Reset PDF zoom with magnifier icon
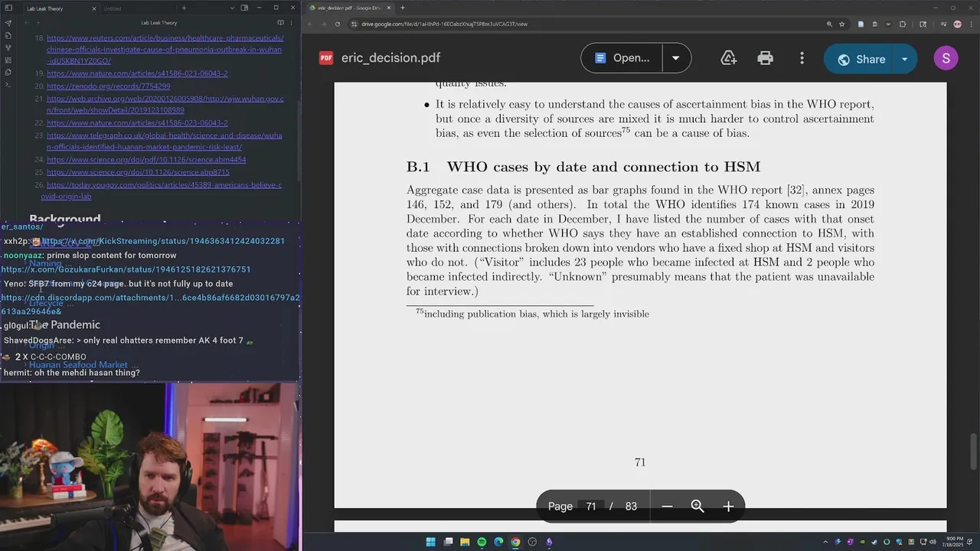Image resolution: width=980 pixels, height=551 pixels. point(697,506)
